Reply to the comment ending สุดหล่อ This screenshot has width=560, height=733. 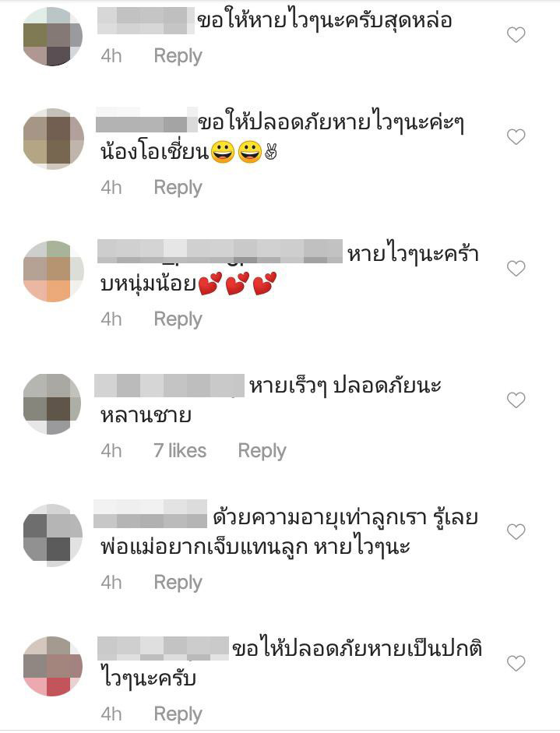tap(178, 56)
